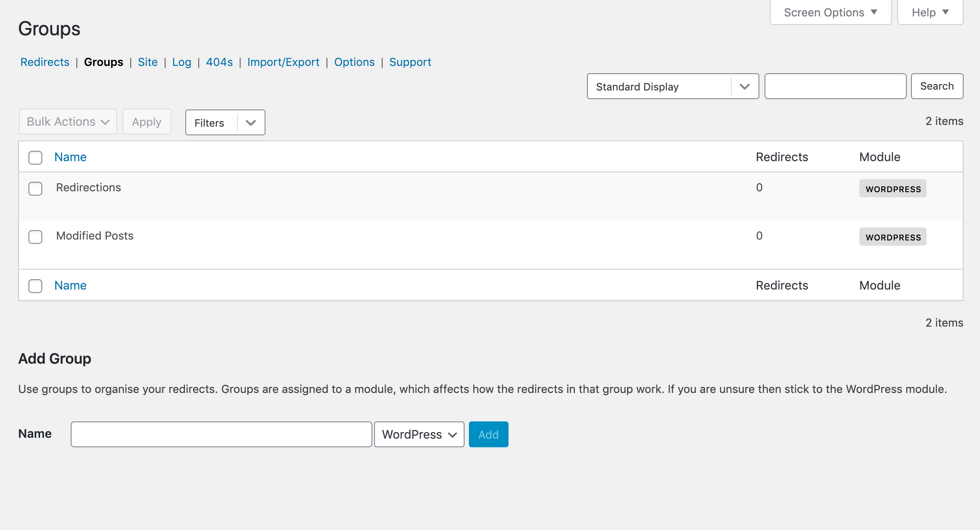Tick the select-all checkbox in the header

pyautogui.click(x=35, y=157)
